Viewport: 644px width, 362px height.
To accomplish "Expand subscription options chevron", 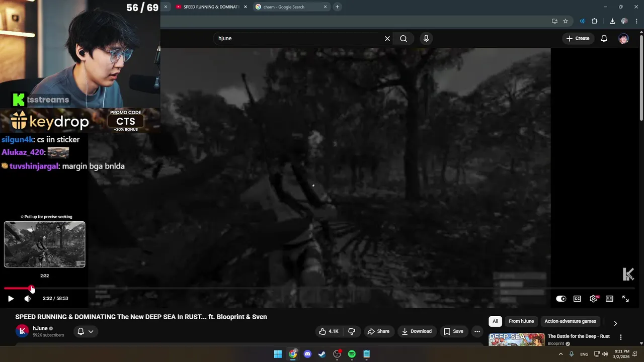I will (91, 331).
